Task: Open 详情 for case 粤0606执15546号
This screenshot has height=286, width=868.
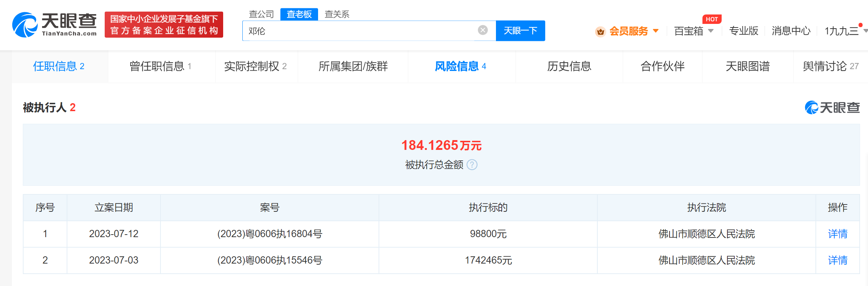Action: 837,260
